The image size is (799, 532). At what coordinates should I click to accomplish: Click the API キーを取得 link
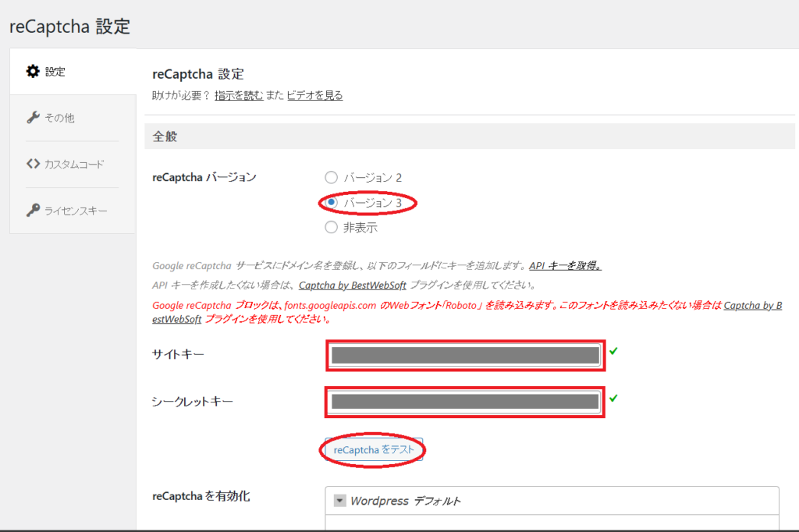click(565, 266)
